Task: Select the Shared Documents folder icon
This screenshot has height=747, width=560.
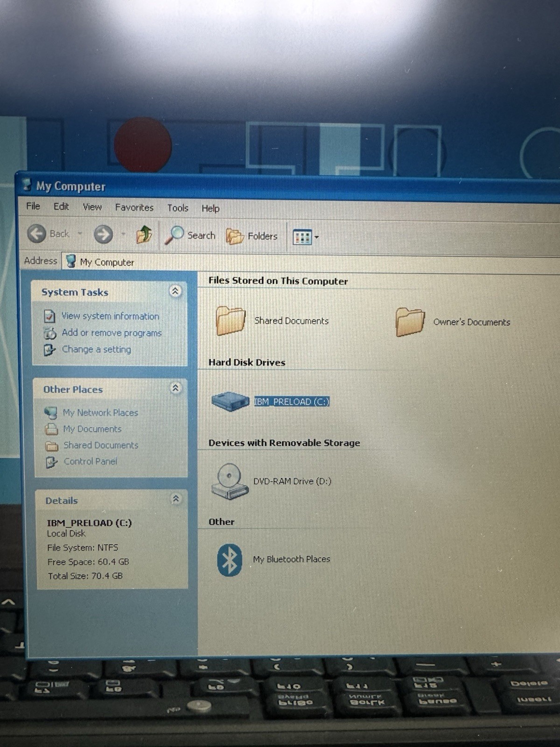Action: pyautogui.click(x=231, y=320)
